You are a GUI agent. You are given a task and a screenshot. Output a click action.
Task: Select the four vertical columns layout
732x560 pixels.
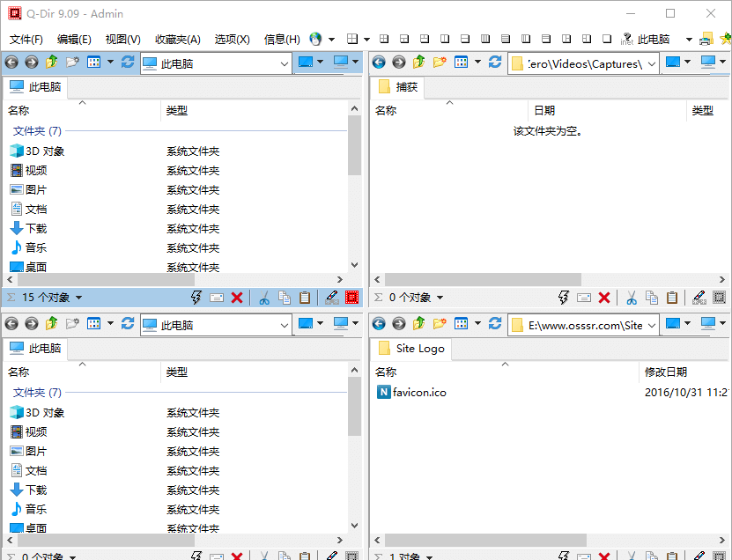pyautogui.click(x=485, y=39)
